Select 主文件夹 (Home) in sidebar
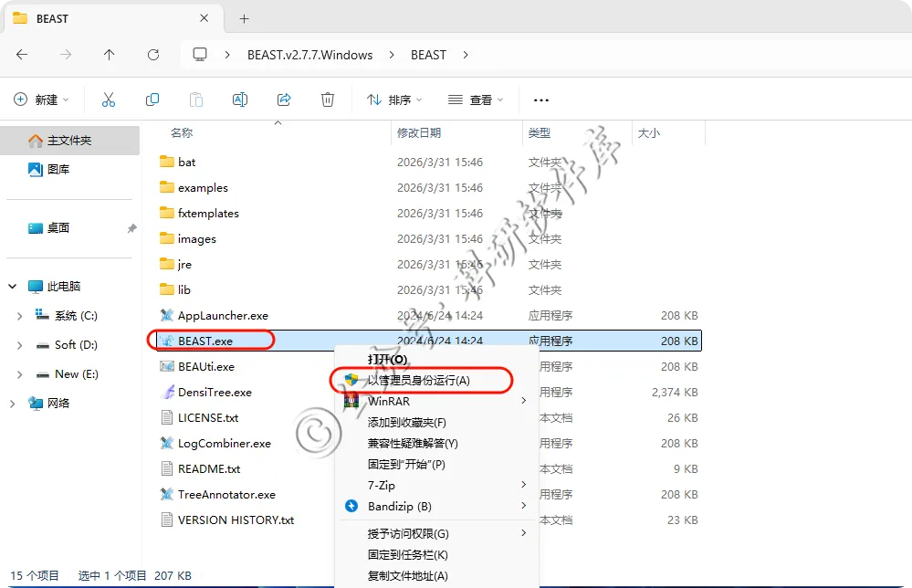This screenshot has height=588, width=912. pyautogui.click(x=69, y=141)
